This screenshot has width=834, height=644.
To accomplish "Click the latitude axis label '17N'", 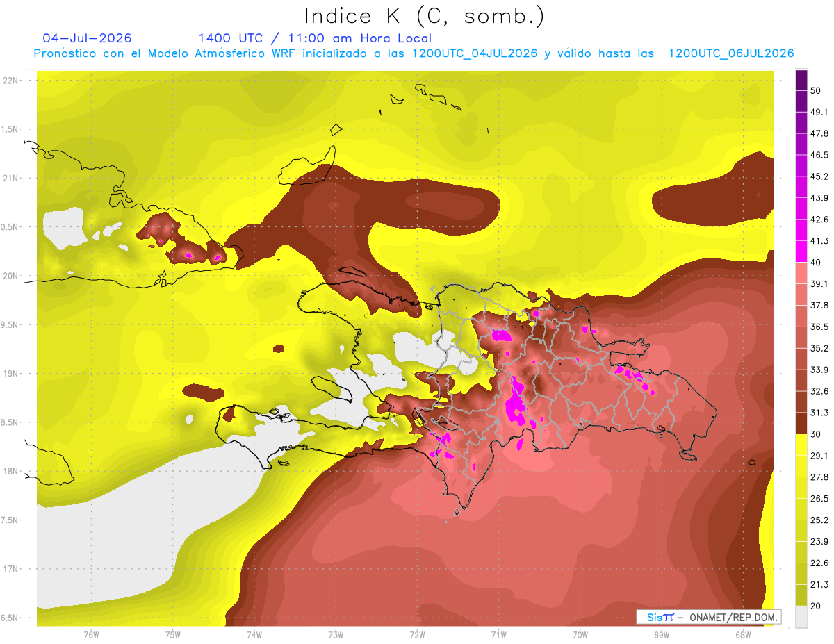I will (12, 569).
